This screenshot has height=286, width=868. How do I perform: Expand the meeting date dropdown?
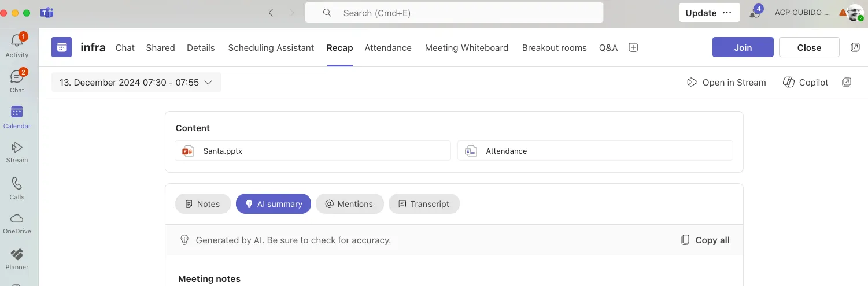click(136, 83)
